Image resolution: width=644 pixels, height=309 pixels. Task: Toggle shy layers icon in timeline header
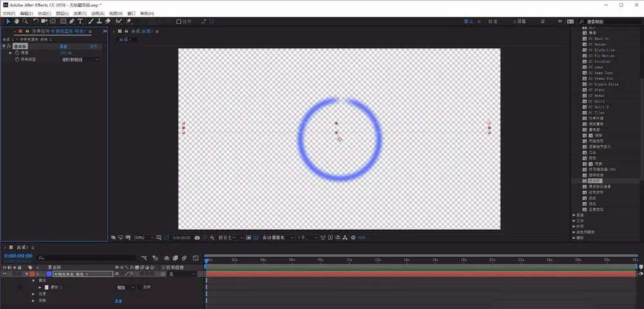click(x=167, y=258)
